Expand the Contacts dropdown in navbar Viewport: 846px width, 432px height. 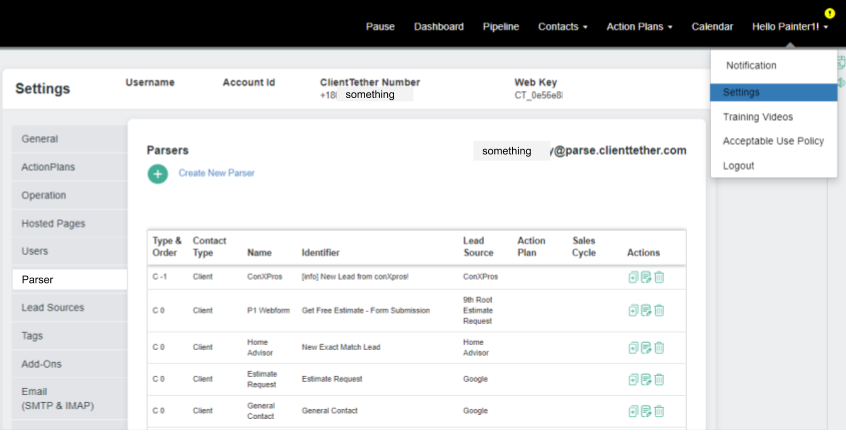(563, 26)
